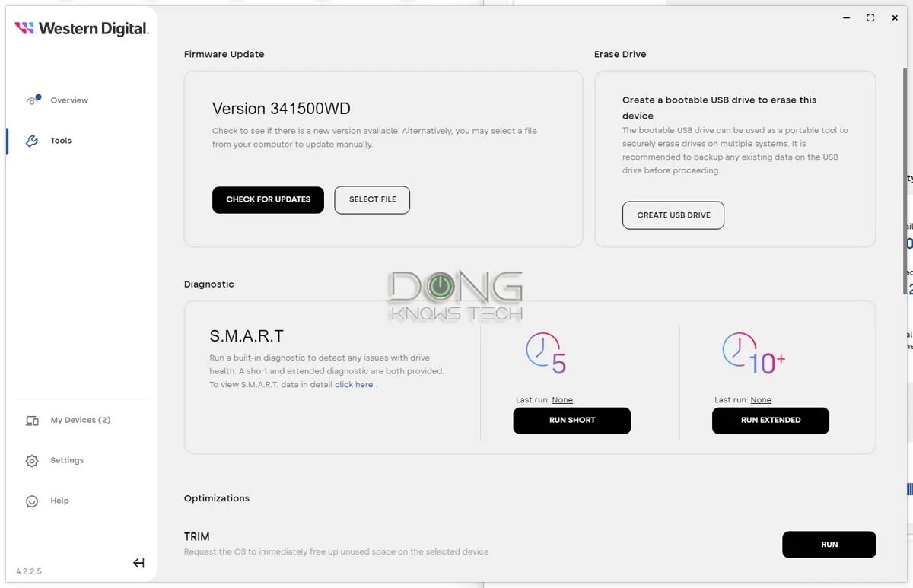Click 'Create a bootable USB drive' heading
The image size is (913, 588).
[719, 108]
